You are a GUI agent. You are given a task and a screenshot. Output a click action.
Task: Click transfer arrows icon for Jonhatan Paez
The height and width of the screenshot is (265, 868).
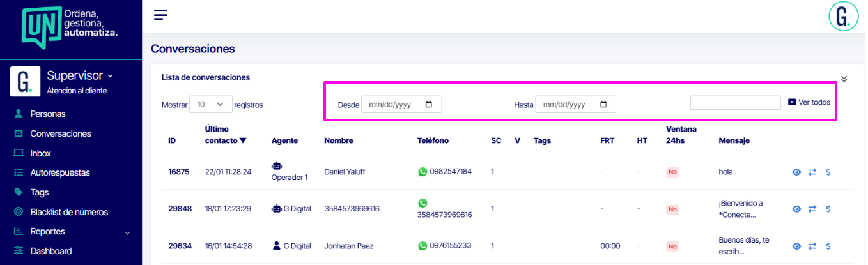coord(812,246)
